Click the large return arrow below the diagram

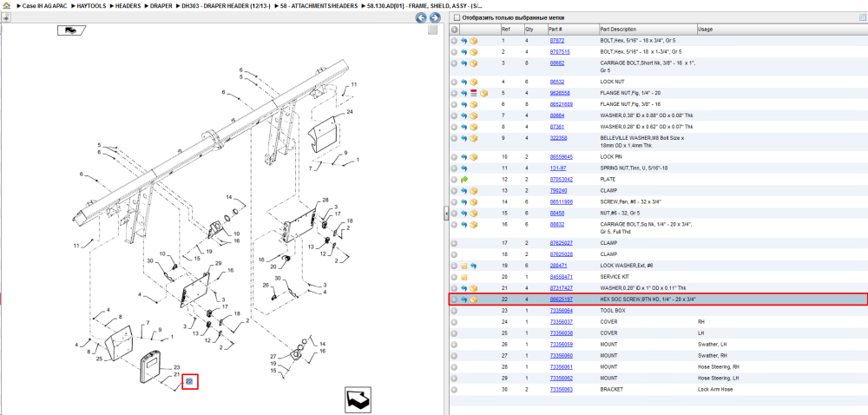(360, 399)
